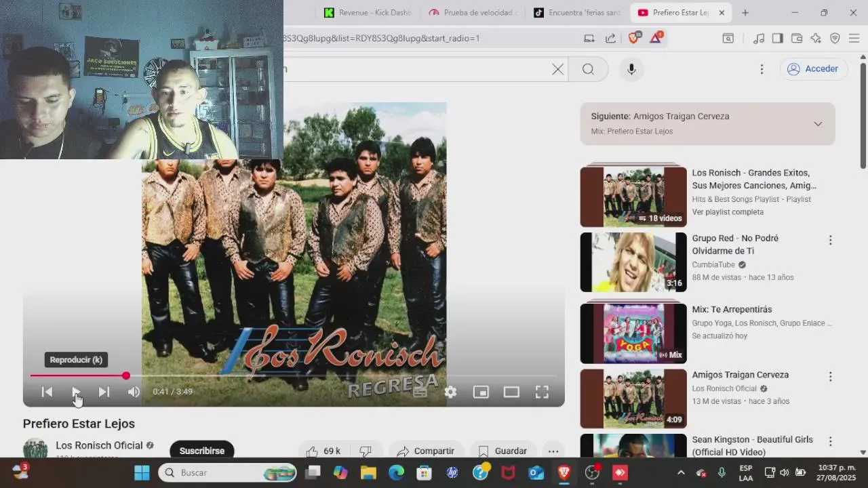868x488 pixels.
Task: Sign in with the Acceder button
Action: 814,69
